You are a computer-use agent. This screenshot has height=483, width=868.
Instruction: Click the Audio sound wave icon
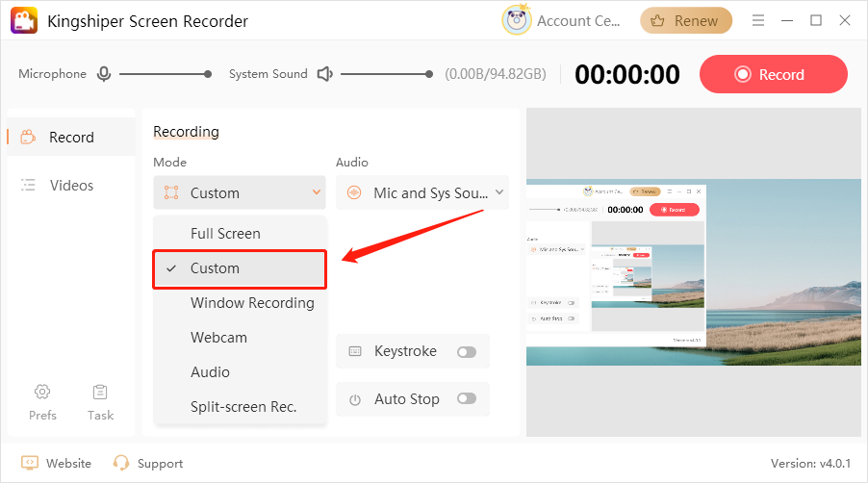click(x=354, y=192)
